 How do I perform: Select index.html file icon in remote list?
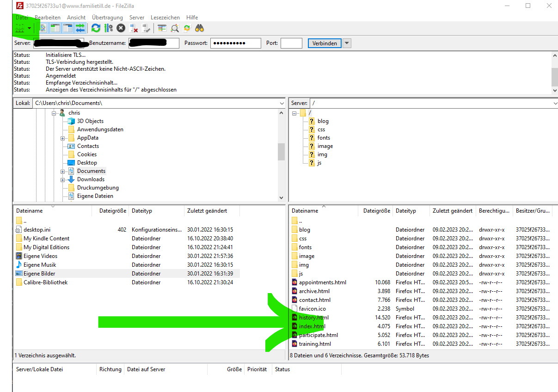coord(295,326)
